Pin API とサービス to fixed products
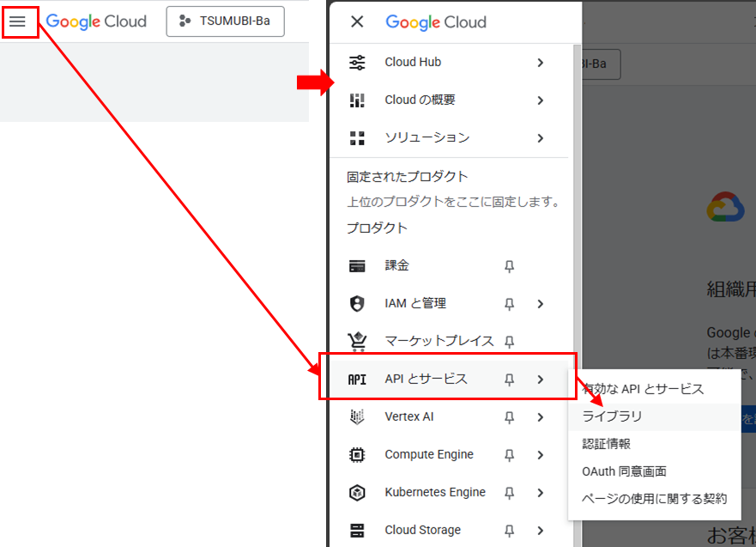Image resolution: width=756 pixels, height=547 pixels. point(509,380)
